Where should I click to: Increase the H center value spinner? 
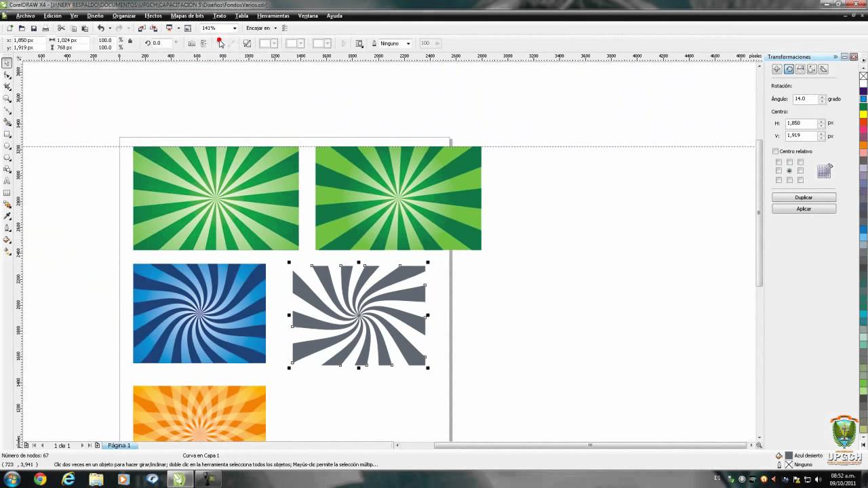(821, 121)
